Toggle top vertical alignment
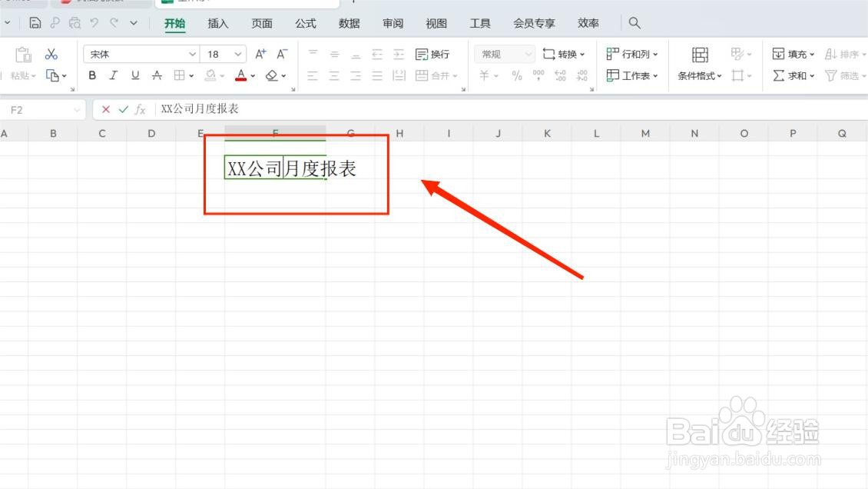 313,54
